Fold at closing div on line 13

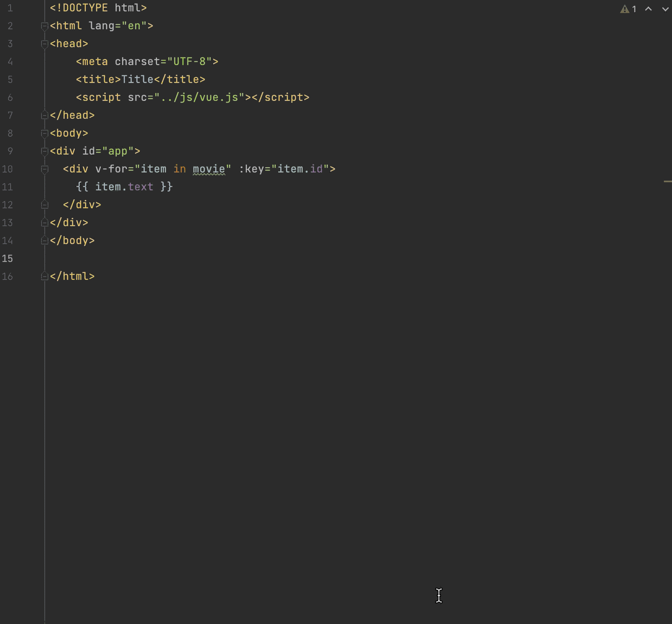(x=45, y=223)
